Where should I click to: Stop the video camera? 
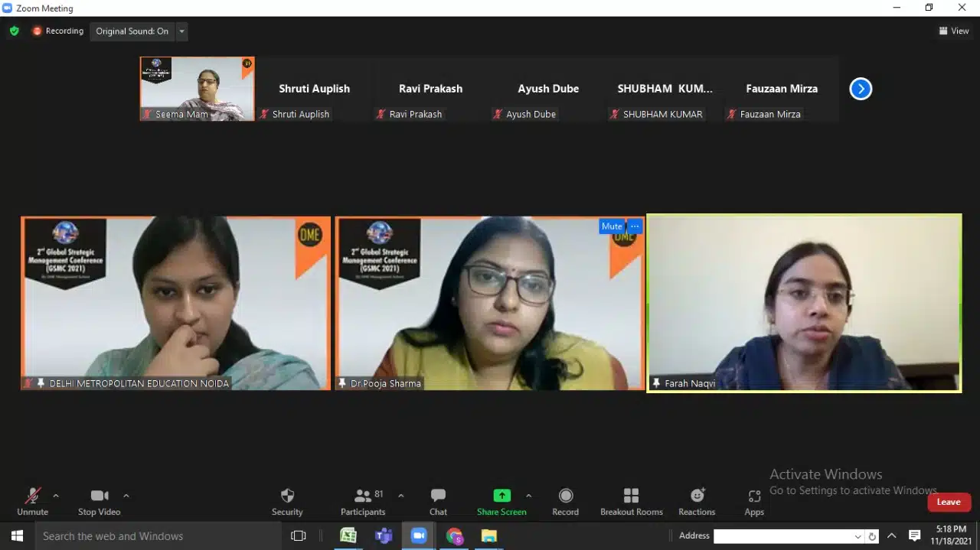(x=99, y=496)
